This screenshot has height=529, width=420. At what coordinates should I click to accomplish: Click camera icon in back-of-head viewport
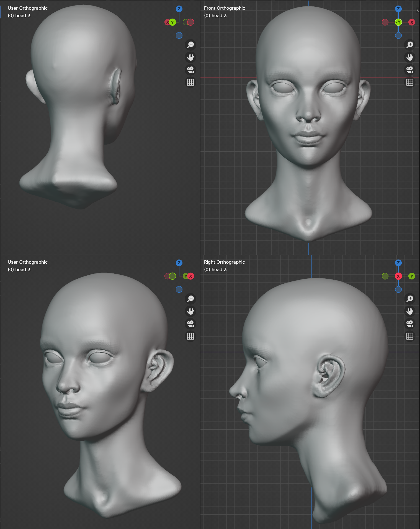tap(190, 70)
